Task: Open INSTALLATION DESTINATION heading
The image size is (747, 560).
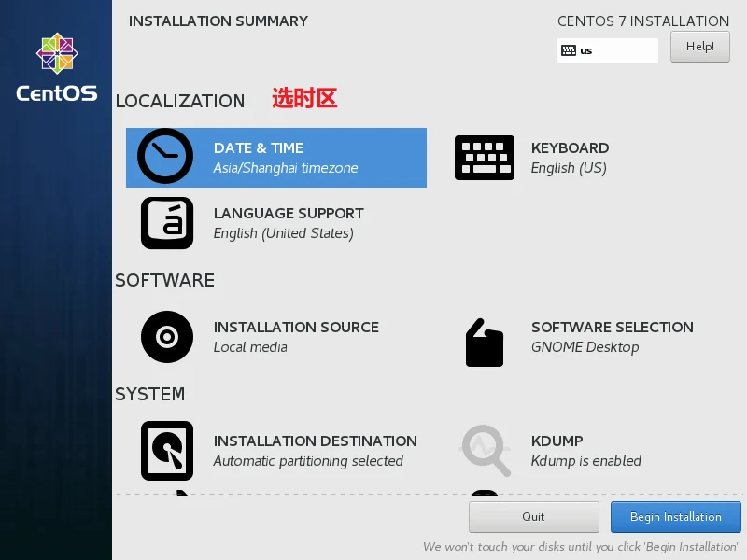Action: pos(315,441)
